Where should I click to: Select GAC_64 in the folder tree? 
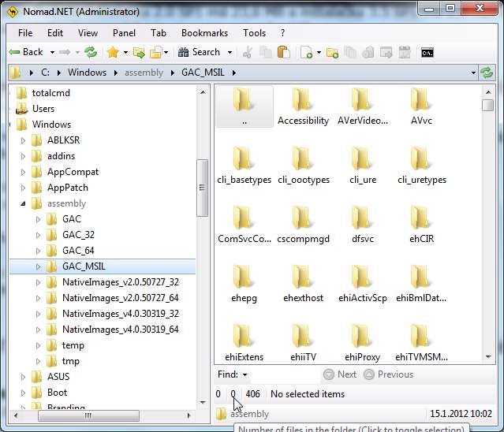[x=78, y=251]
